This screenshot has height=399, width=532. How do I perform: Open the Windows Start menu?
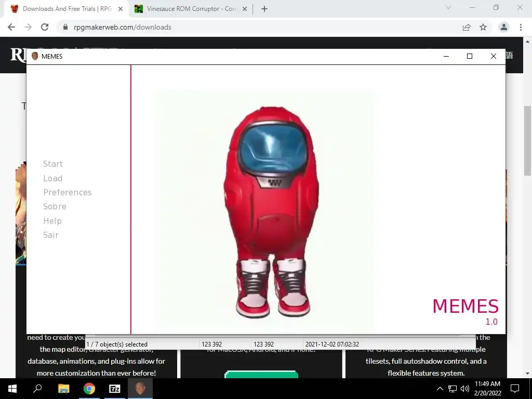pos(12,389)
